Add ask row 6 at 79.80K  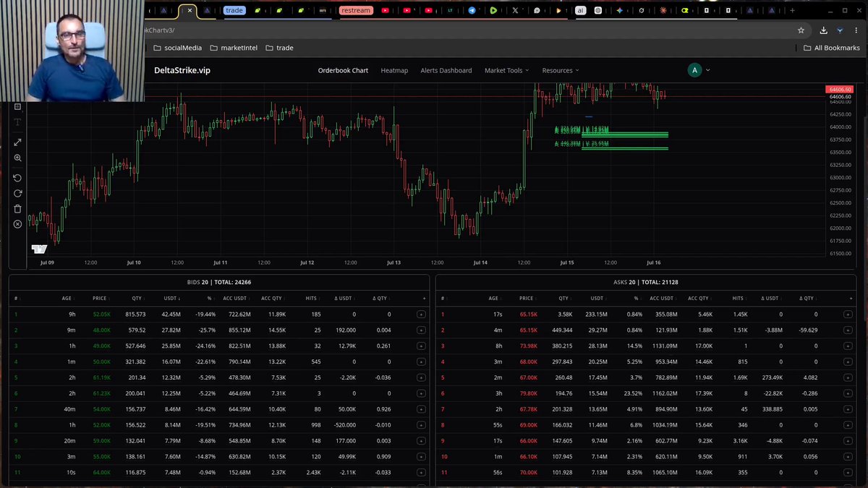(848, 394)
